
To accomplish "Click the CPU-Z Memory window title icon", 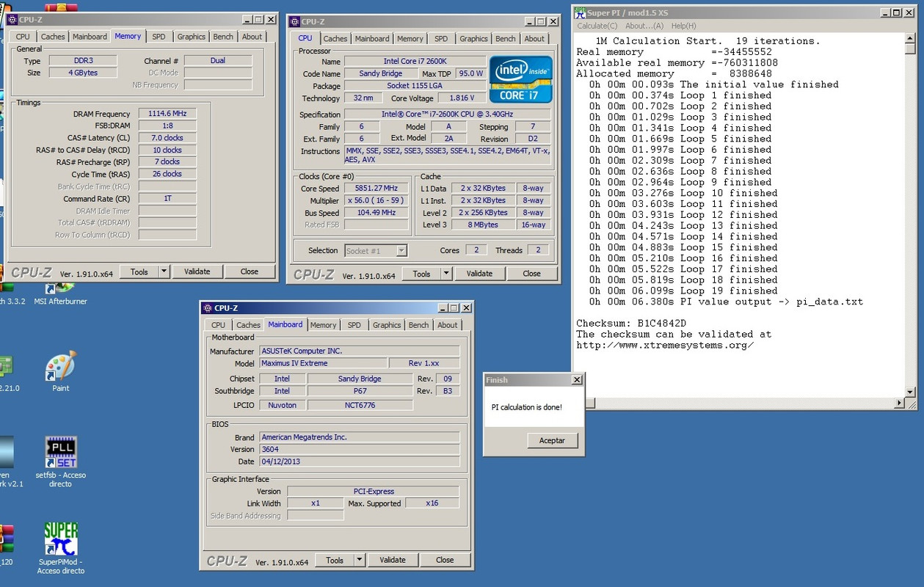I will click(13, 20).
